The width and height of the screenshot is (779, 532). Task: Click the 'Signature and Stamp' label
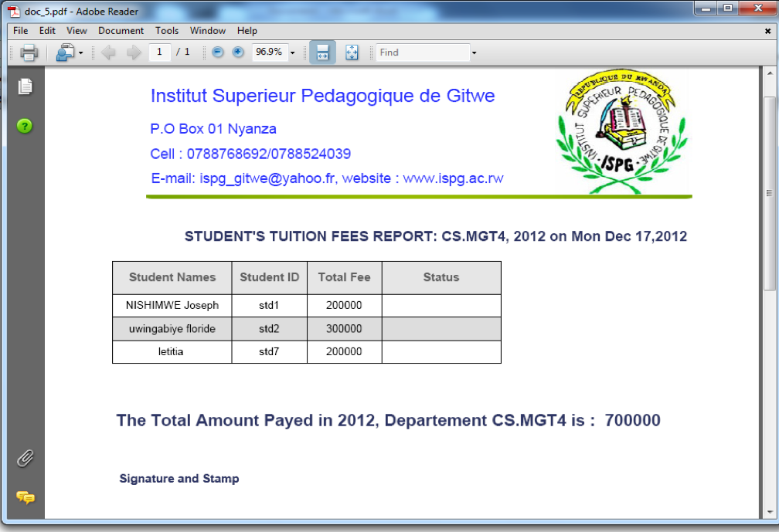pyautogui.click(x=179, y=479)
